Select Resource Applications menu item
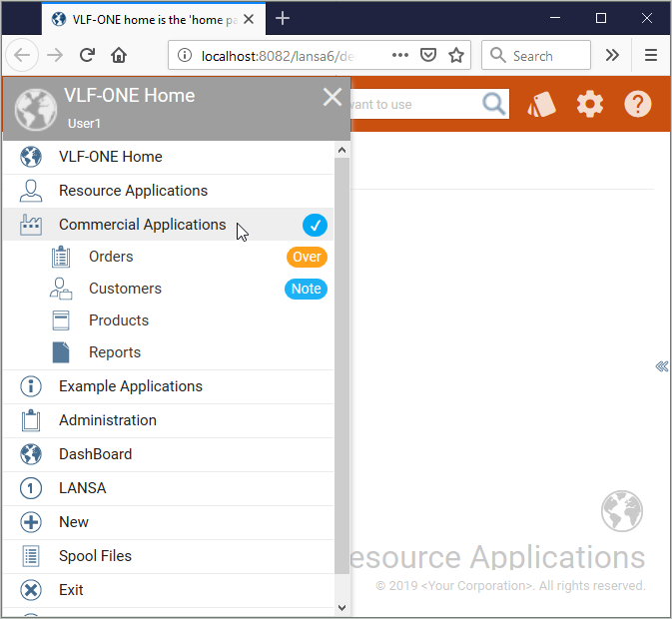 [168, 191]
